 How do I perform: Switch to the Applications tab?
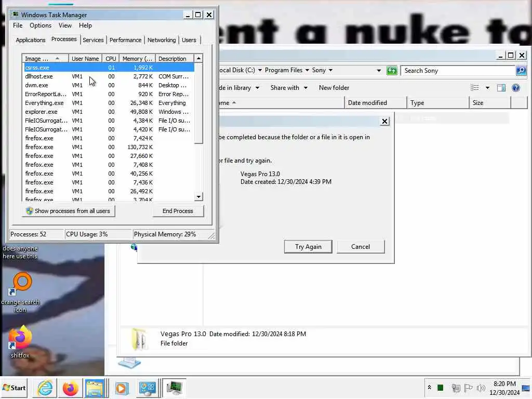click(x=31, y=40)
